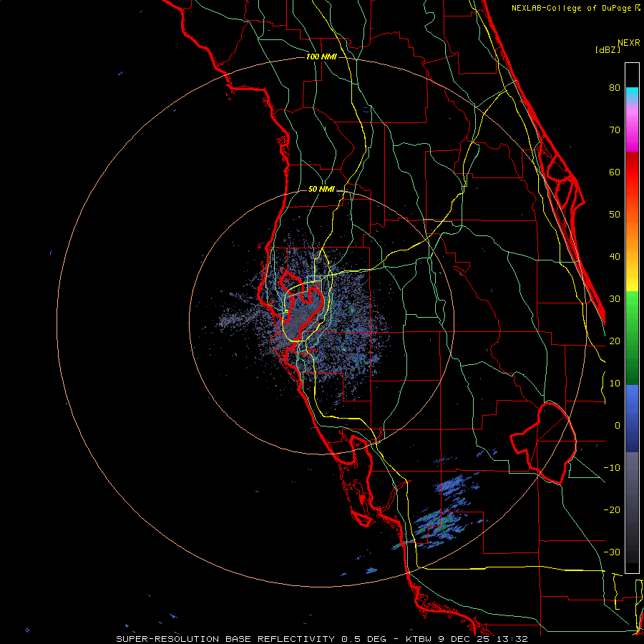Click the 0 dBZ value on color scale
This screenshot has width=644, height=644.
pyautogui.click(x=618, y=426)
